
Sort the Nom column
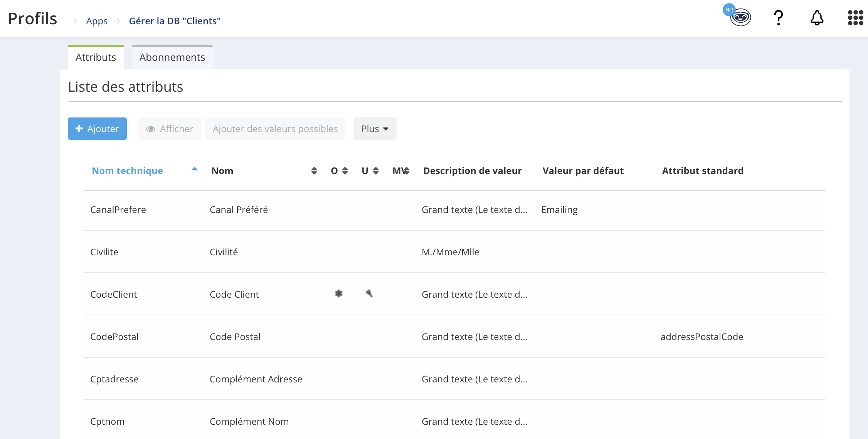pyautogui.click(x=314, y=171)
